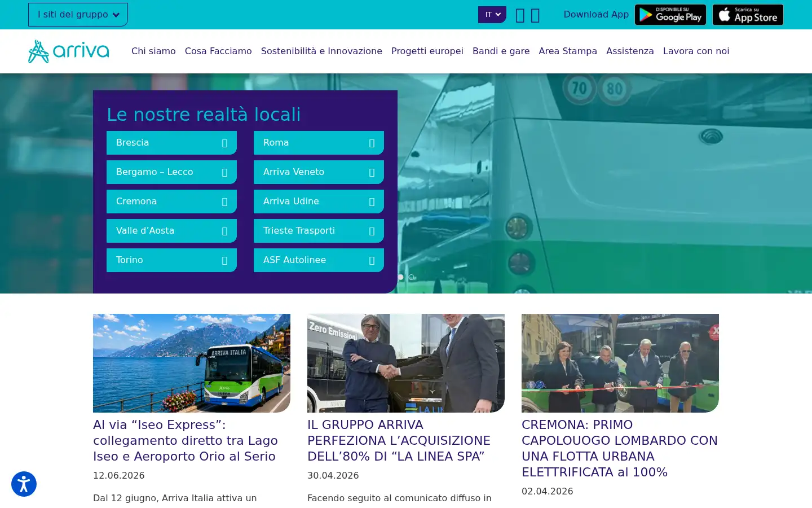Click the arrow icon in Bergamo – Lecco button
This screenshot has width=812, height=508.
coord(224,172)
